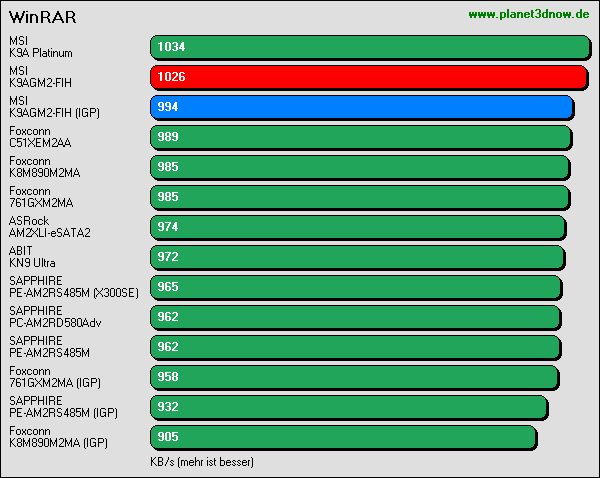Screen dimensions: 600x478
Task: Click the WinRAR chart title
Action: coord(42,17)
